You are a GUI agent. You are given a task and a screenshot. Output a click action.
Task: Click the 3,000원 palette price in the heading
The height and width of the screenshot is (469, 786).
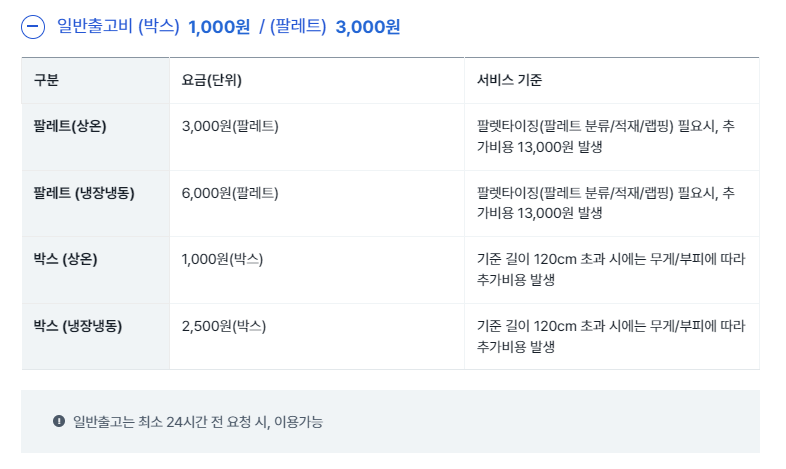[368, 27]
